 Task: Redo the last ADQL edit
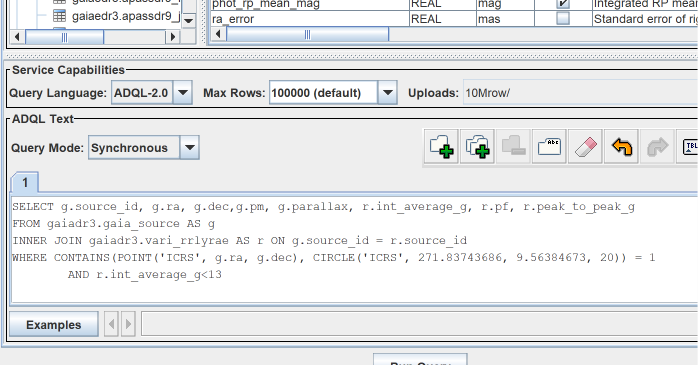tap(657, 147)
